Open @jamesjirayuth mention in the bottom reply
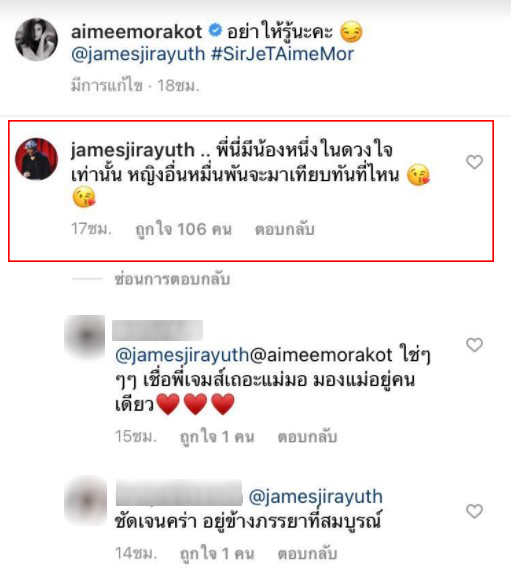This screenshot has height=578, width=511. (x=316, y=497)
